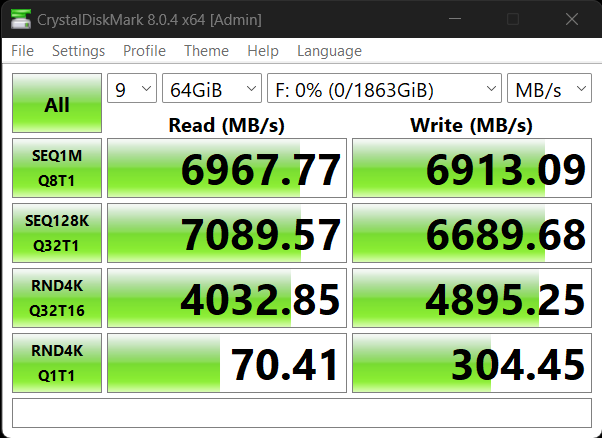Open the Profile menu

144,51
